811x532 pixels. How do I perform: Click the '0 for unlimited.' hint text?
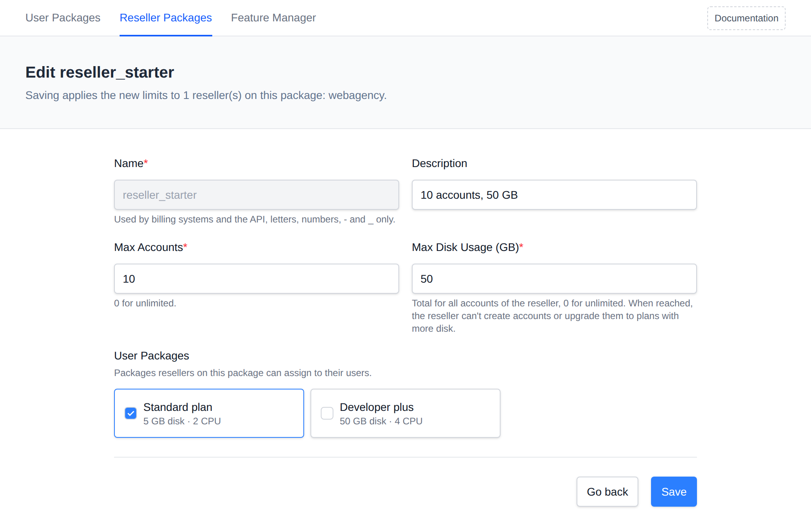[x=145, y=303]
